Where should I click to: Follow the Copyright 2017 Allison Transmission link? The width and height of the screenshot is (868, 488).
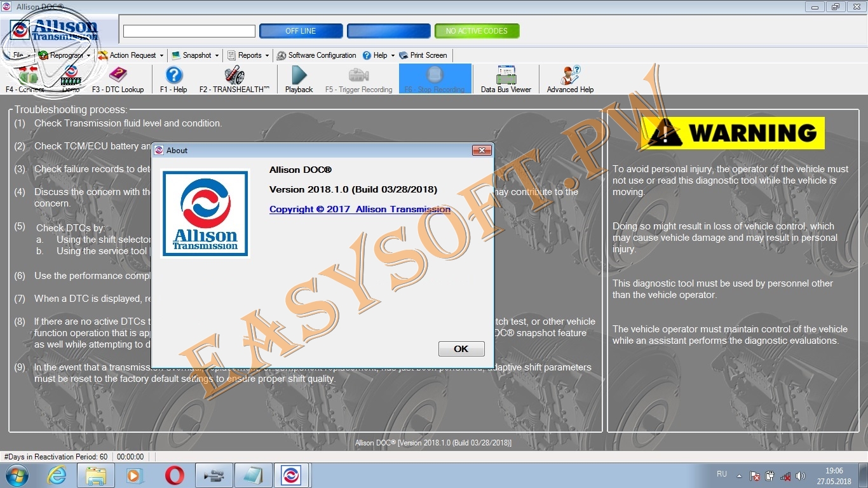tap(360, 209)
